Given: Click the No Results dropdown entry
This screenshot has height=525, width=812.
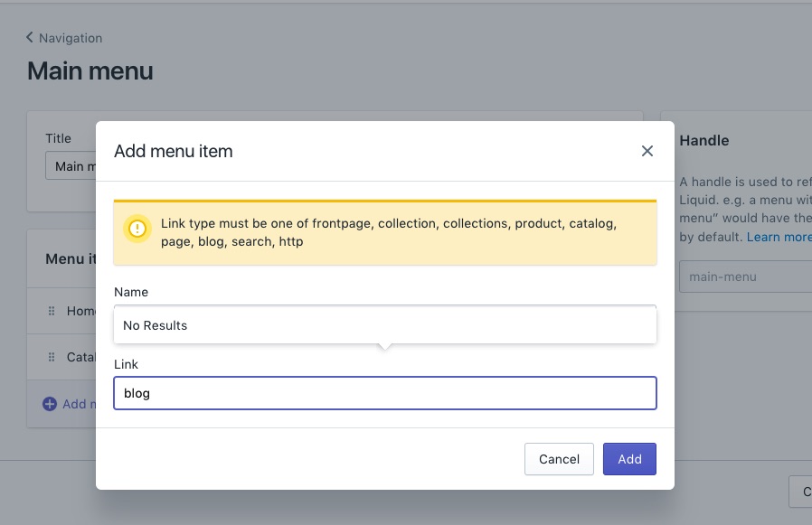Looking at the screenshot, I should (x=385, y=325).
